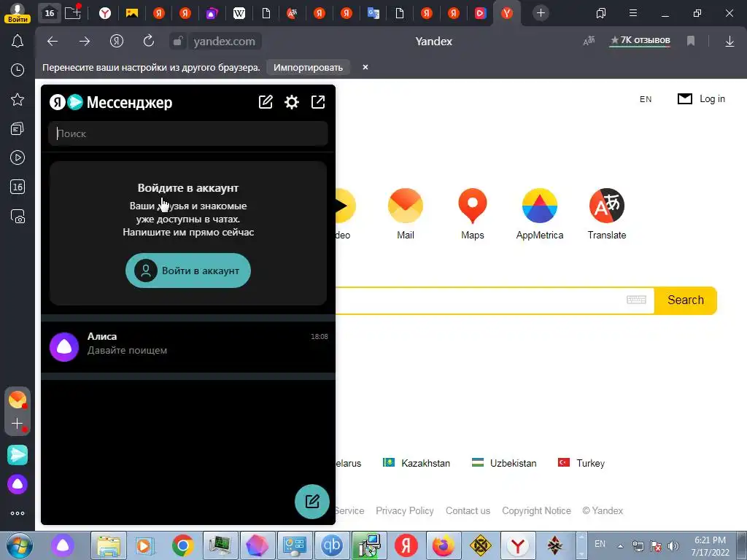Switch to the Wikipedia tab
Viewport: 747px width, 560px height.
[x=239, y=13]
